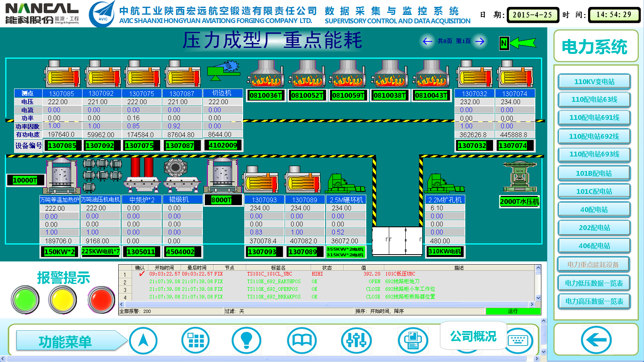Click the navigation arrow icon in function menu
Screen dimensions: 644x362
(143, 340)
